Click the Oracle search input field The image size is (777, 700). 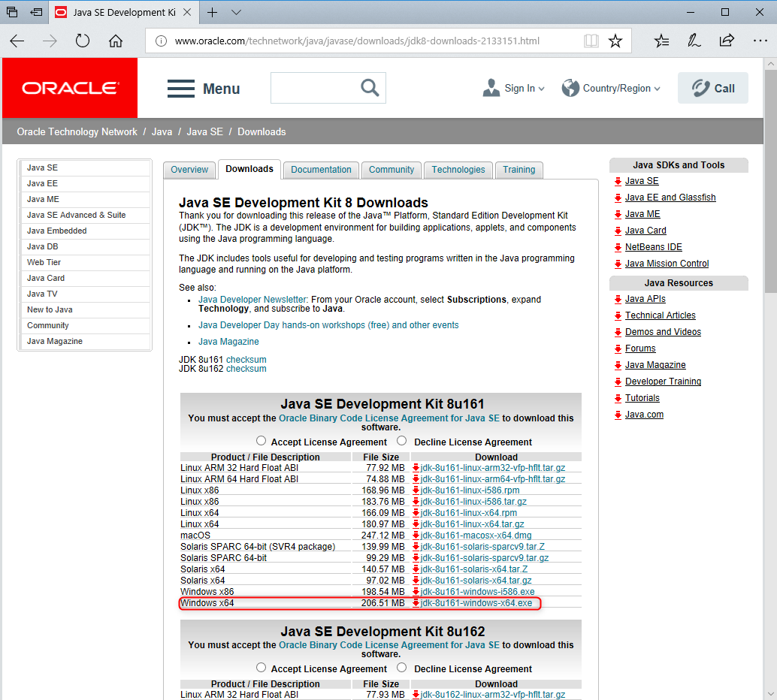tap(314, 88)
